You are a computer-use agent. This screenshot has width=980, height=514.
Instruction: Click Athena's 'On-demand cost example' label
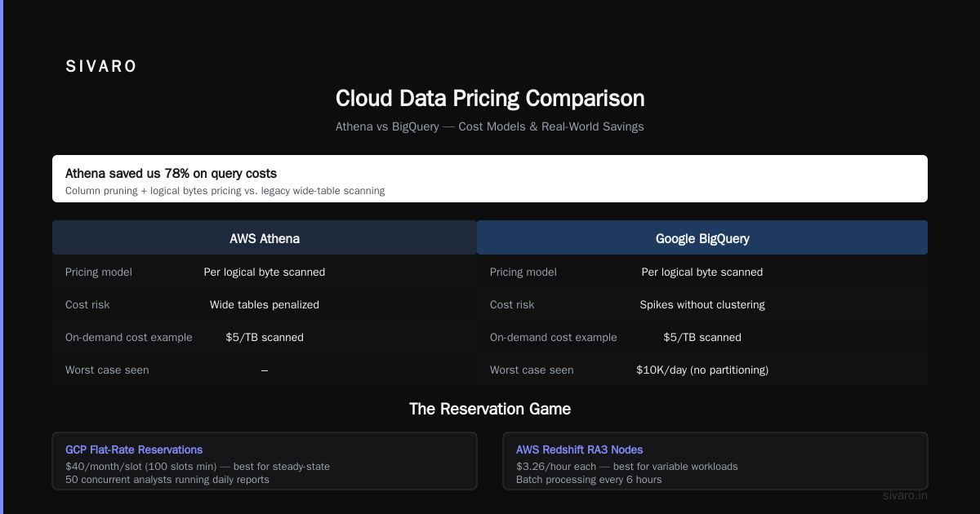click(x=129, y=337)
